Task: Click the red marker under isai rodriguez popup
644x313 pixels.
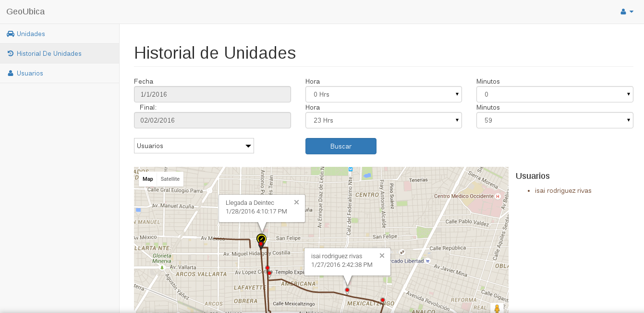Action: (347, 290)
